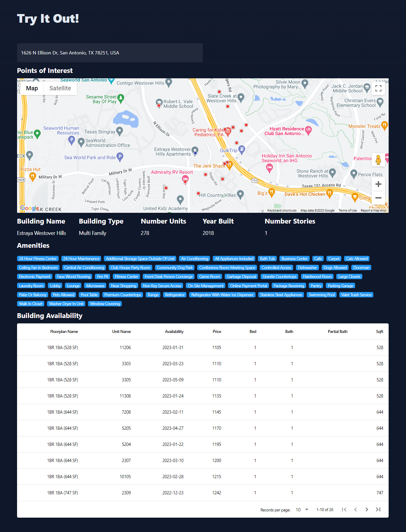The height and width of the screenshot is (532, 406).
Task: Click Texas Stingray map pin
Action: point(119,131)
